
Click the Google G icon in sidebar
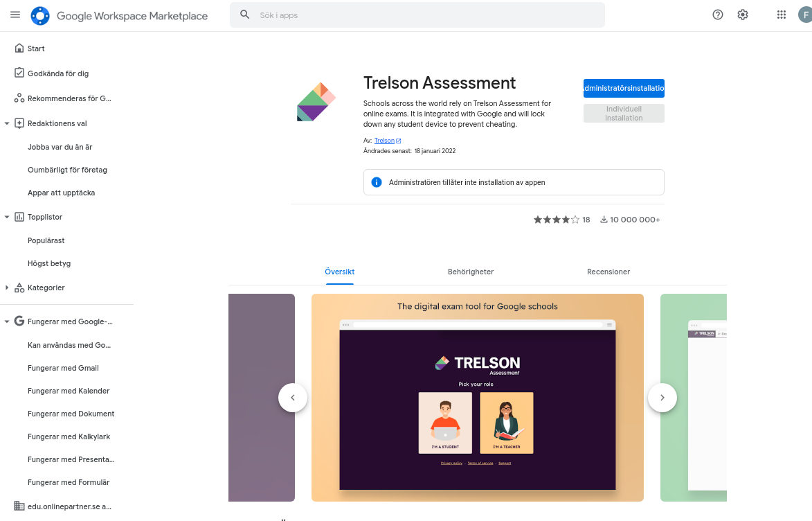(19, 321)
